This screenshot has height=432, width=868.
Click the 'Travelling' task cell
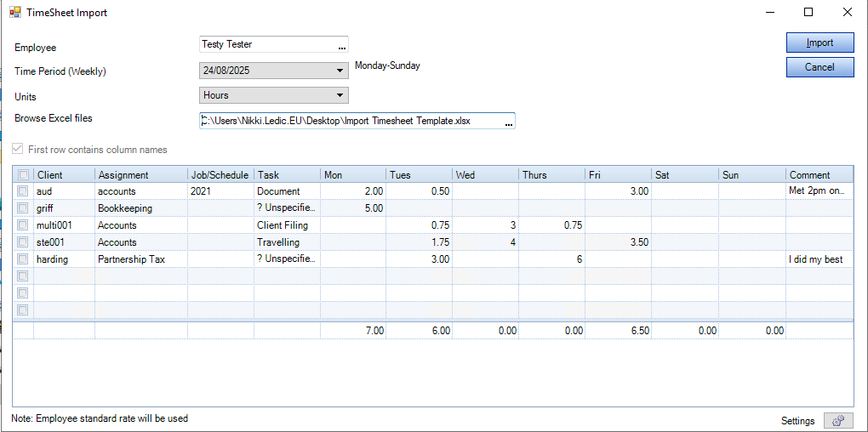[x=288, y=242]
